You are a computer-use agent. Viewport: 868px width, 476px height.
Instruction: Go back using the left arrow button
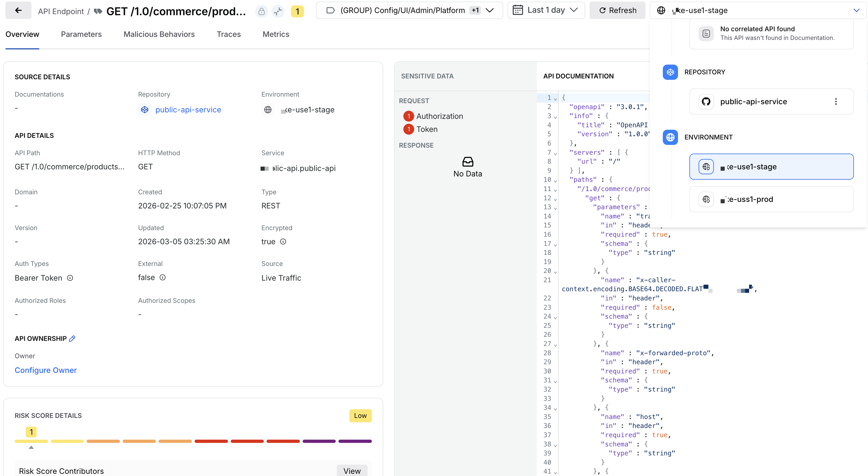click(18, 10)
